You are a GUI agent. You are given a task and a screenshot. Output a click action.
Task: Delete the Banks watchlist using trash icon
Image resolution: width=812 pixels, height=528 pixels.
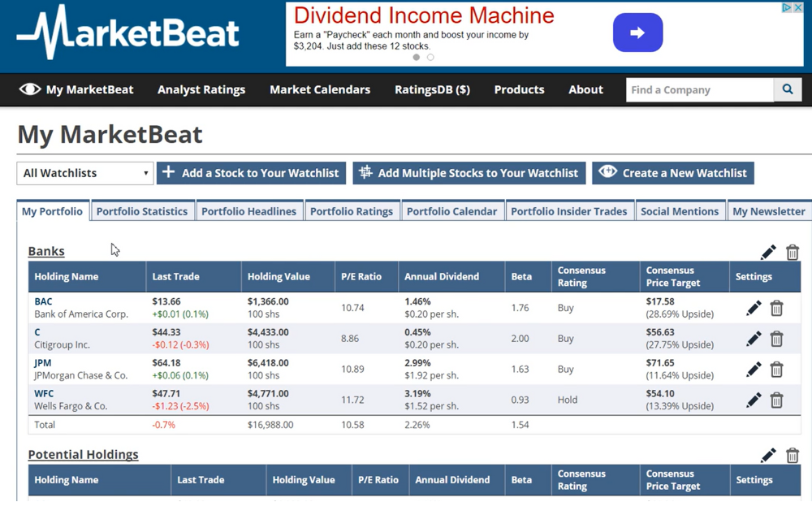[x=793, y=253]
